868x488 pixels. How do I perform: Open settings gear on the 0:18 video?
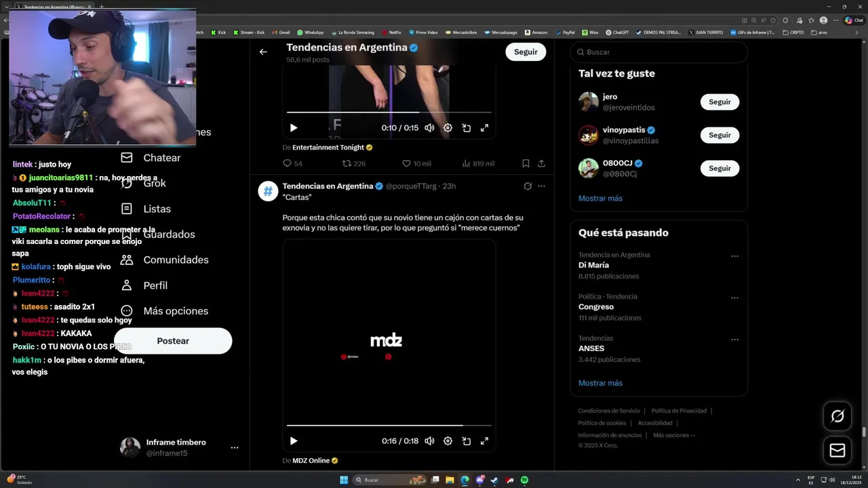448,441
